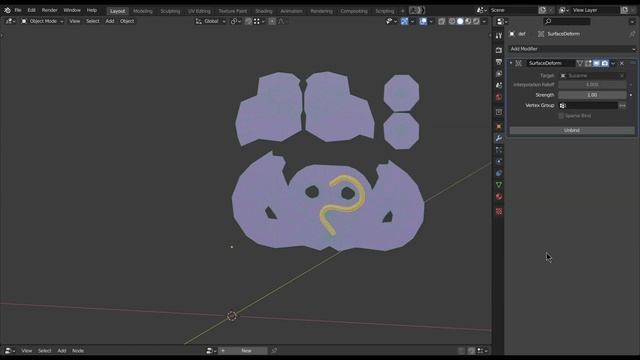Open the viewport View menu
Screen dimensions: 640x360
74,21
